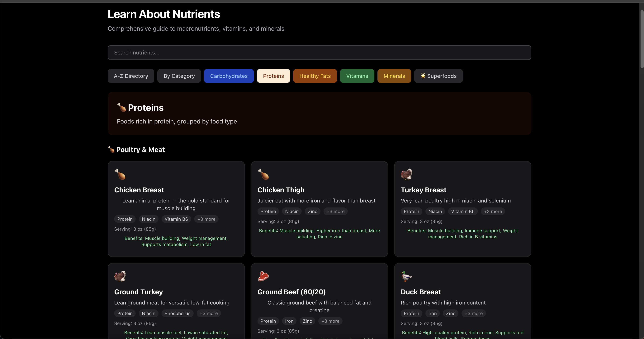This screenshot has height=339, width=644.
Task: Show +3 more nutrients for Duck Breast
Action: click(473, 313)
